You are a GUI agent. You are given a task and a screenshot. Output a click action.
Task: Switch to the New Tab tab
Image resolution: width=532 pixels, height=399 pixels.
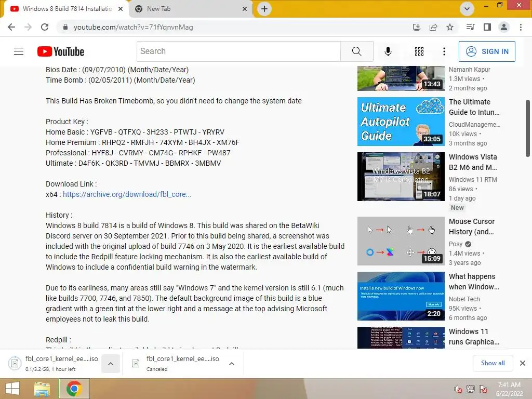coord(191,9)
